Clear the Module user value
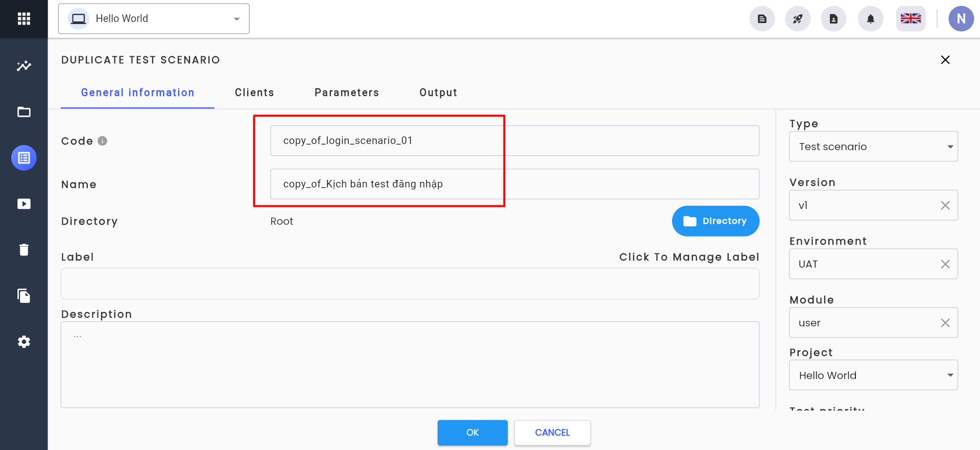Image resolution: width=980 pixels, height=450 pixels. (x=945, y=323)
